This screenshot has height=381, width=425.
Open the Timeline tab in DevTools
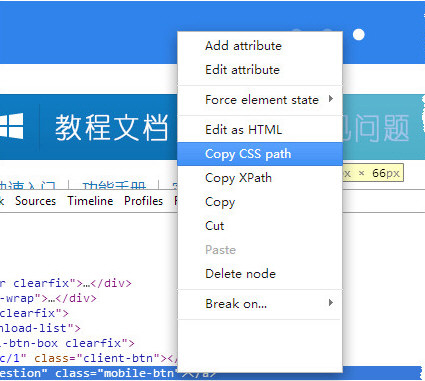click(x=90, y=201)
